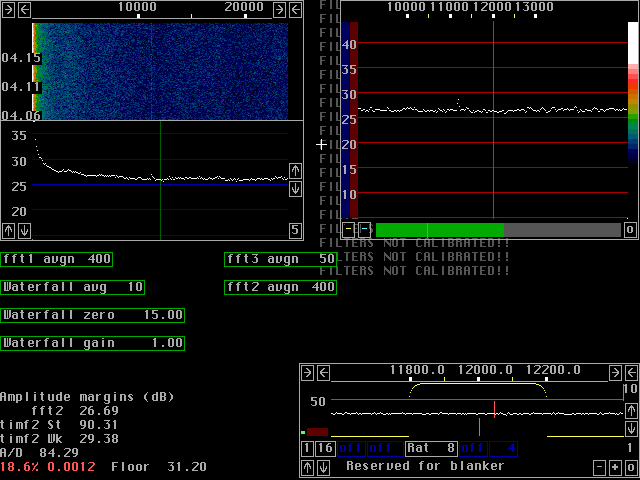The width and height of the screenshot is (640, 480).
Task: Click the 'o' button at the baseband graph's bottom right
Action: click(x=631, y=467)
